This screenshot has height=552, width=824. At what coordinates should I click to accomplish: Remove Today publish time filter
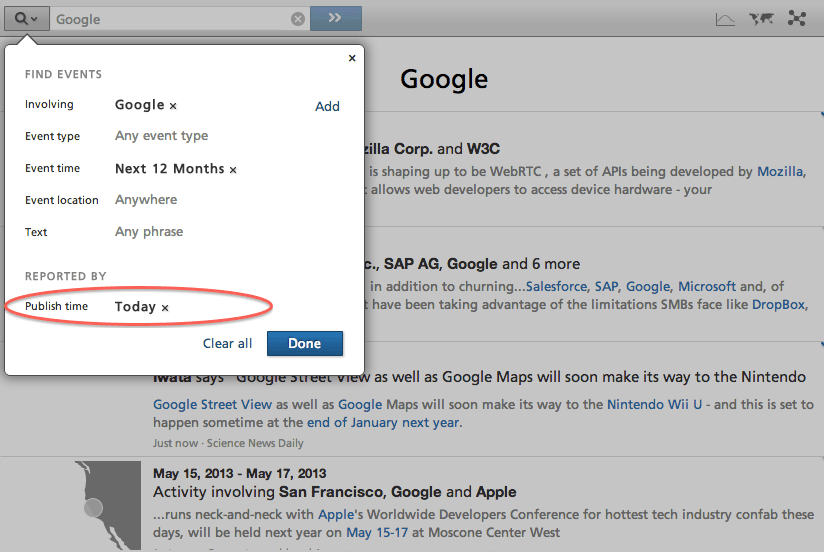(x=165, y=308)
